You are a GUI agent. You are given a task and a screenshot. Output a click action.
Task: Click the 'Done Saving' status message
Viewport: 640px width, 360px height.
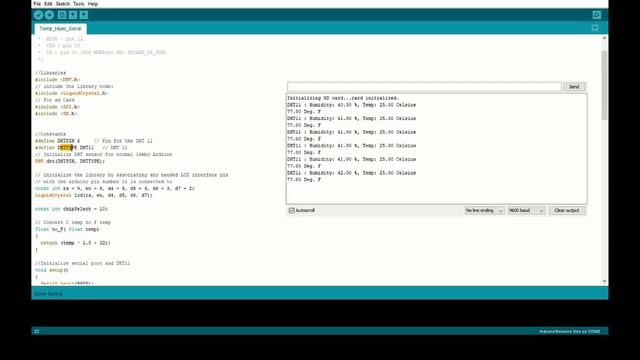click(x=48, y=294)
